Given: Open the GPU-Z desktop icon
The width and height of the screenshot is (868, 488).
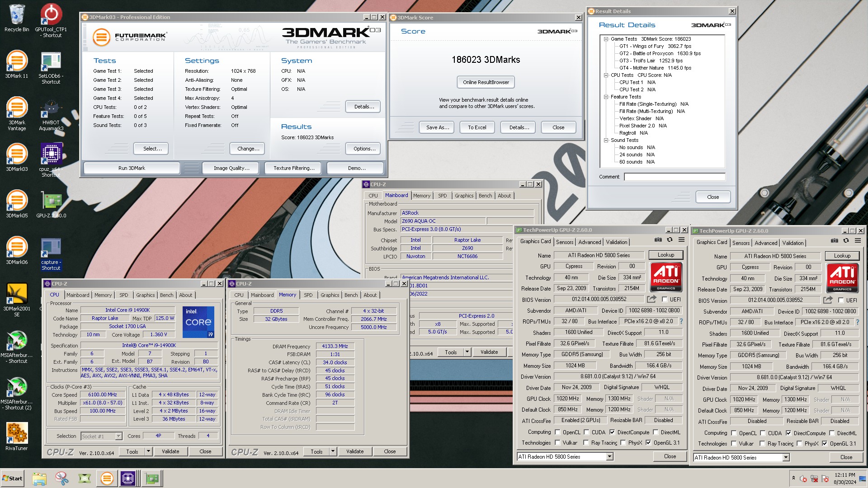Looking at the screenshot, I should 51,204.
